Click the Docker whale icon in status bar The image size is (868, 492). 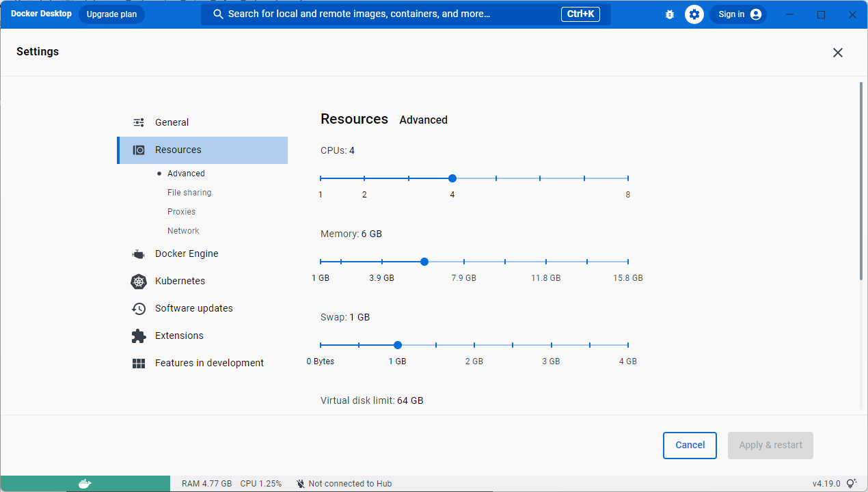[x=85, y=484]
